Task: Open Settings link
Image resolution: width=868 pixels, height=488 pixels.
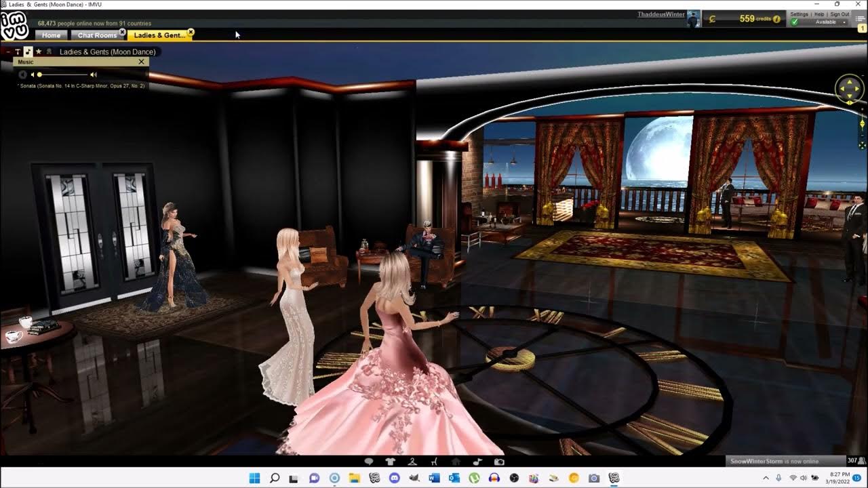Action: pyautogui.click(x=799, y=14)
